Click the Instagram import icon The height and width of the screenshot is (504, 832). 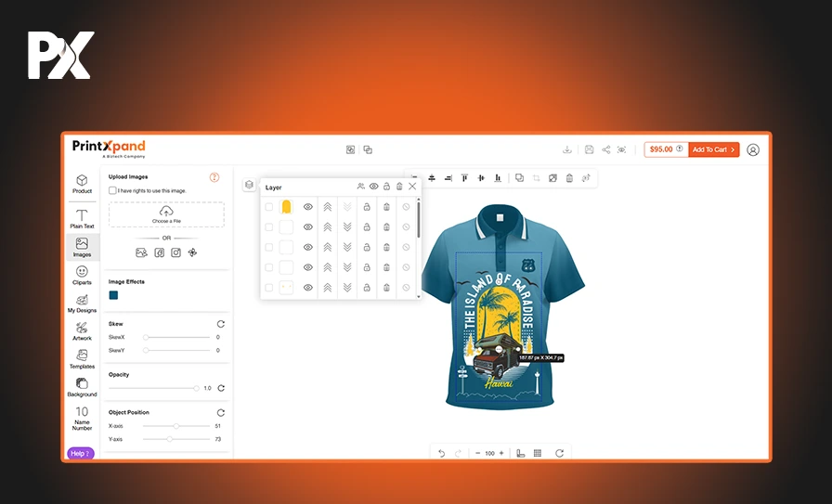tap(175, 252)
